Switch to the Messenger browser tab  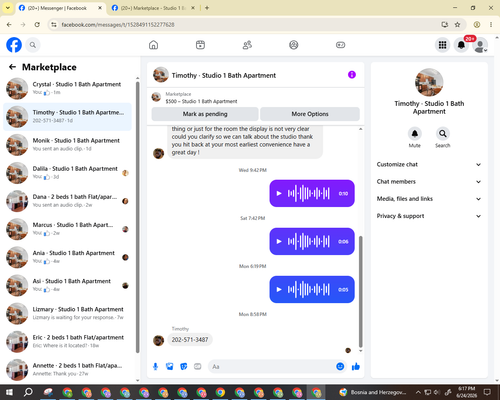pos(60,8)
